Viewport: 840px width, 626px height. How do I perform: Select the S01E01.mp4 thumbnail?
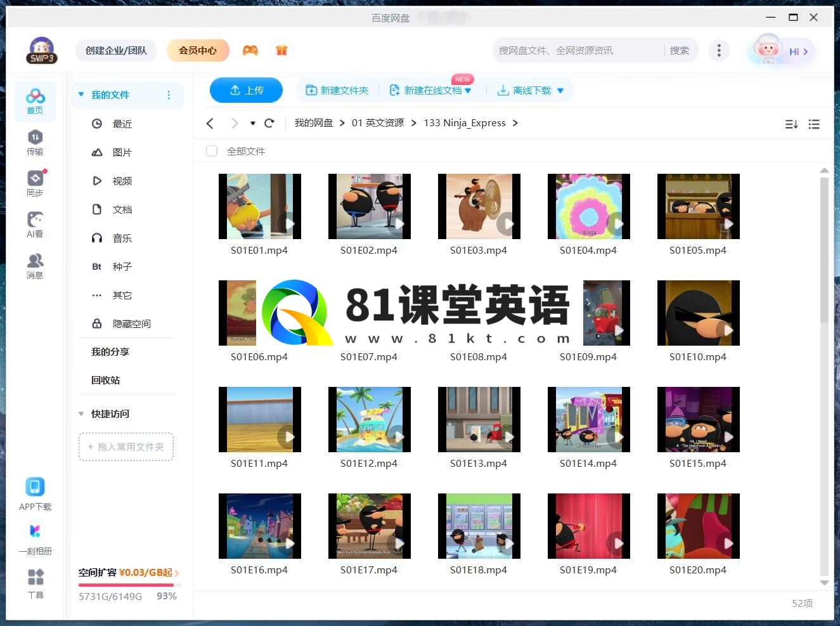[260, 206]
